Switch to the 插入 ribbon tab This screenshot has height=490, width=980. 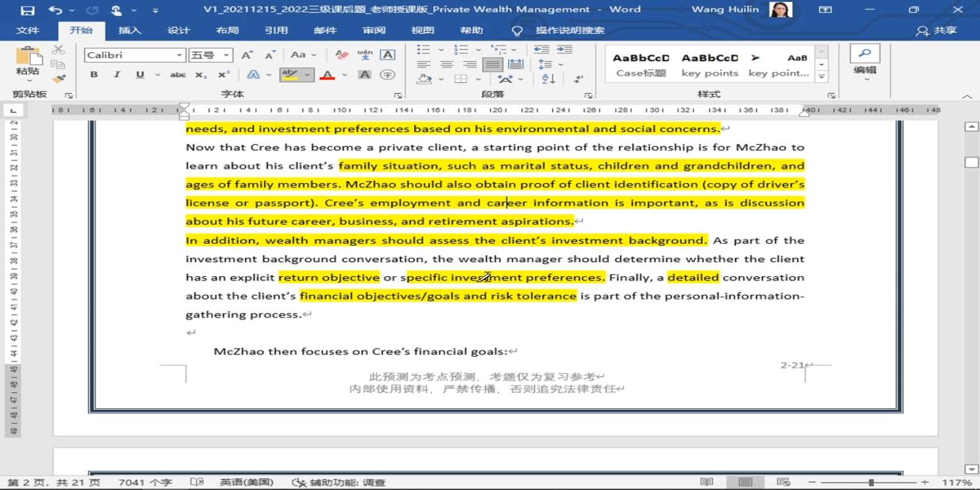tap(129, 31)
